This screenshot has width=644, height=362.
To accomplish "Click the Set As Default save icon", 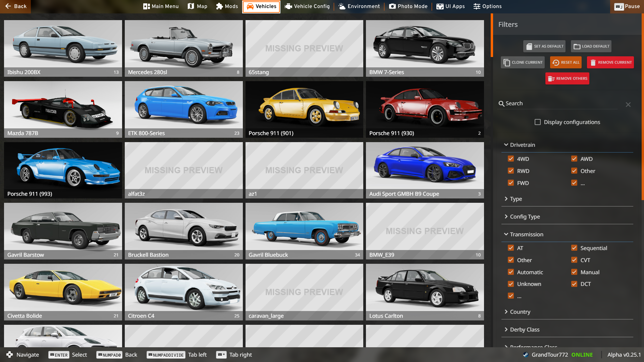I will (529, 46).
